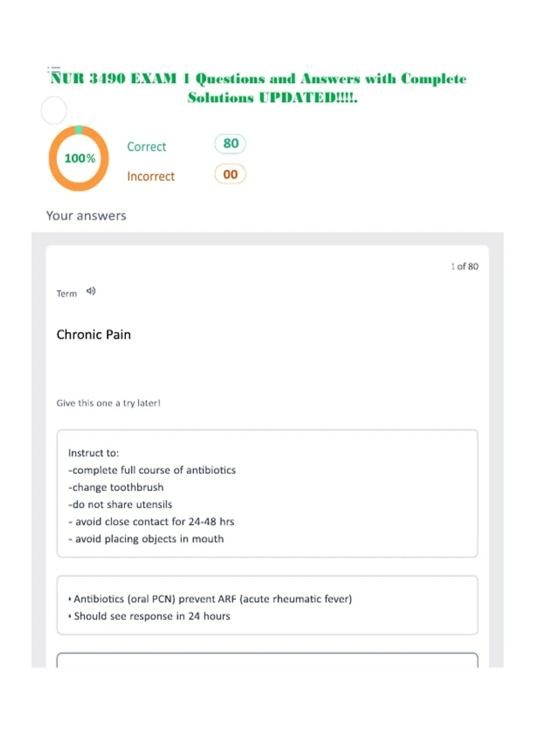Click the Incorrect label

(151, 177)
